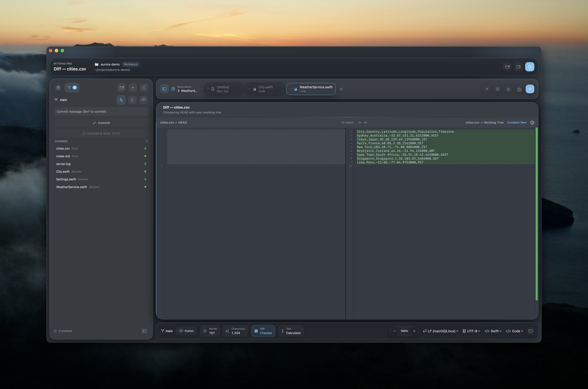Click the blue search button in header
Viewport: 588px width, 389px height.
point(529,67)
